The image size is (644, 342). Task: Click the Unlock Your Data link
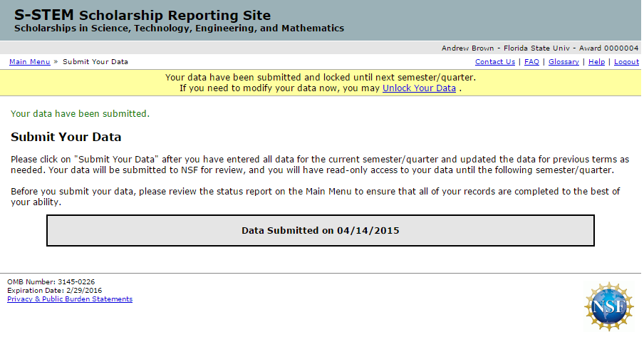pos(419,88)
